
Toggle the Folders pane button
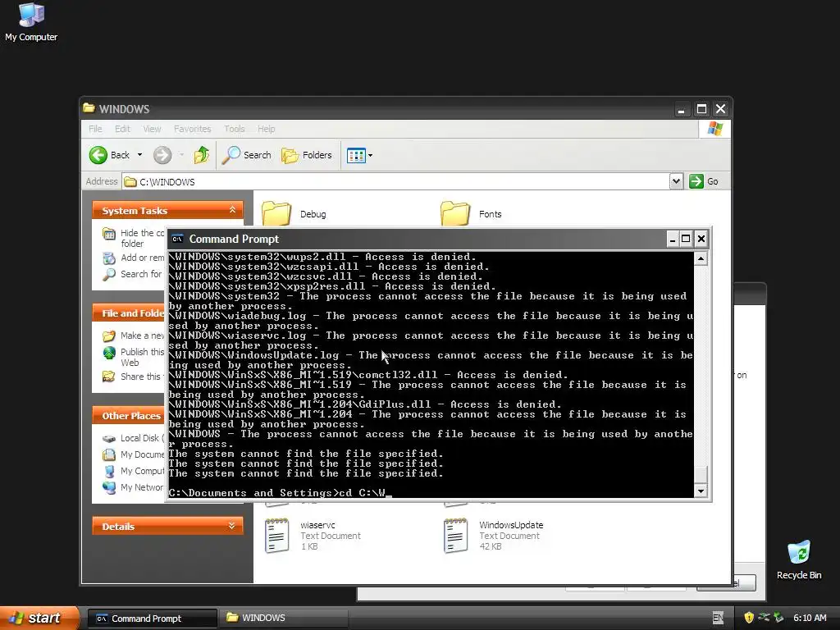pyautogui.click(x=307, y=155)
